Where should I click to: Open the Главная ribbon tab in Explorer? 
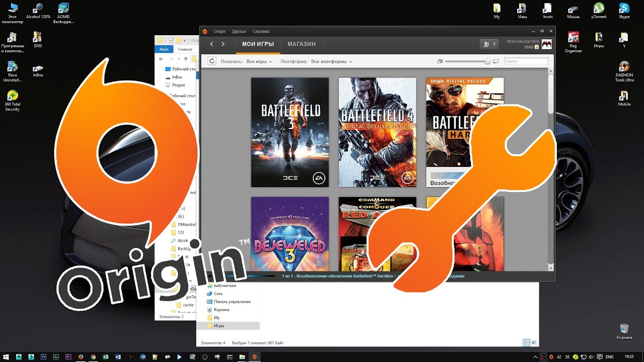[185, 49]
